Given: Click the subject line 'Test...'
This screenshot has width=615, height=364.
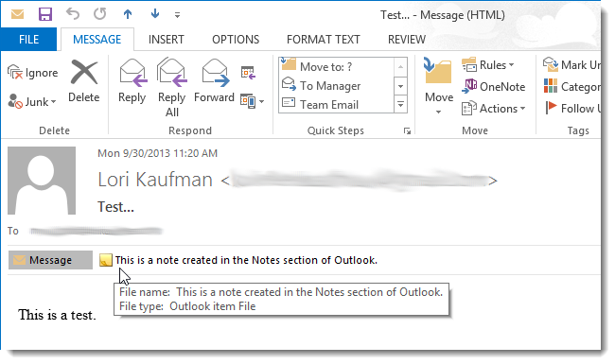Looking at the screenshot, I should click(115, 206).
